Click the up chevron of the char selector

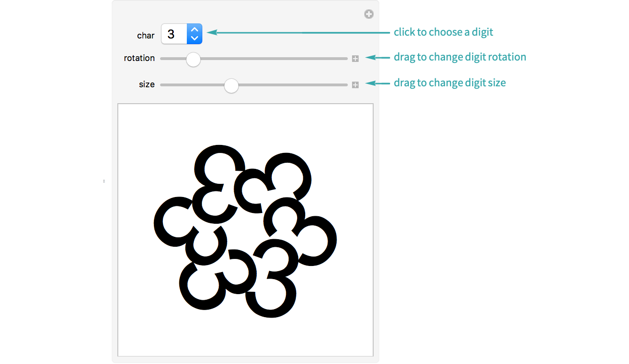(x=195, y=29)
